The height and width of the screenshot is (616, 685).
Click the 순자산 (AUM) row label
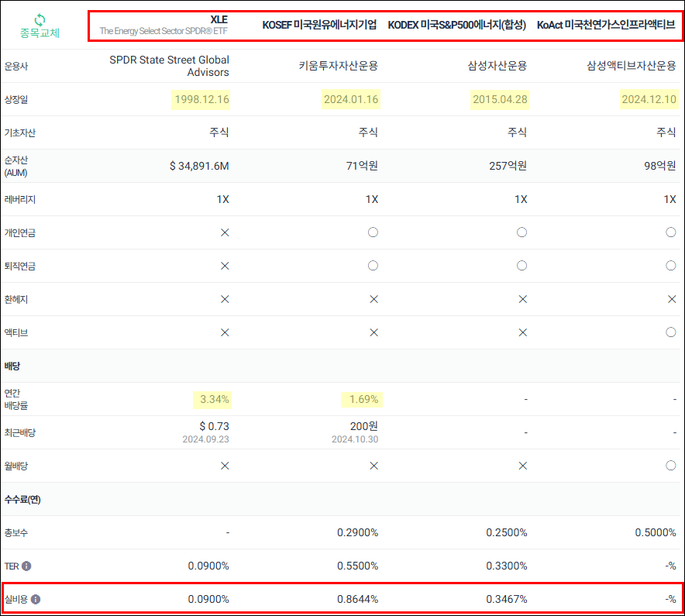point(16,166)
